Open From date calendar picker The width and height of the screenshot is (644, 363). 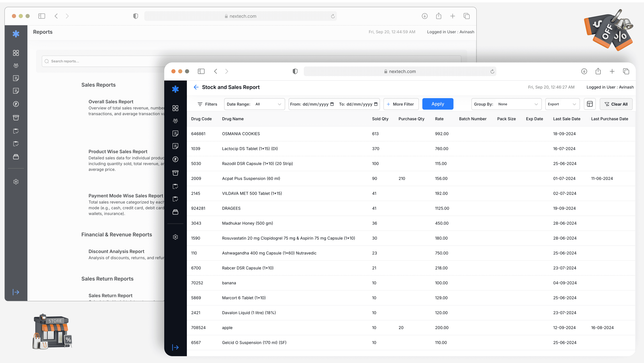tap(332, 104)
